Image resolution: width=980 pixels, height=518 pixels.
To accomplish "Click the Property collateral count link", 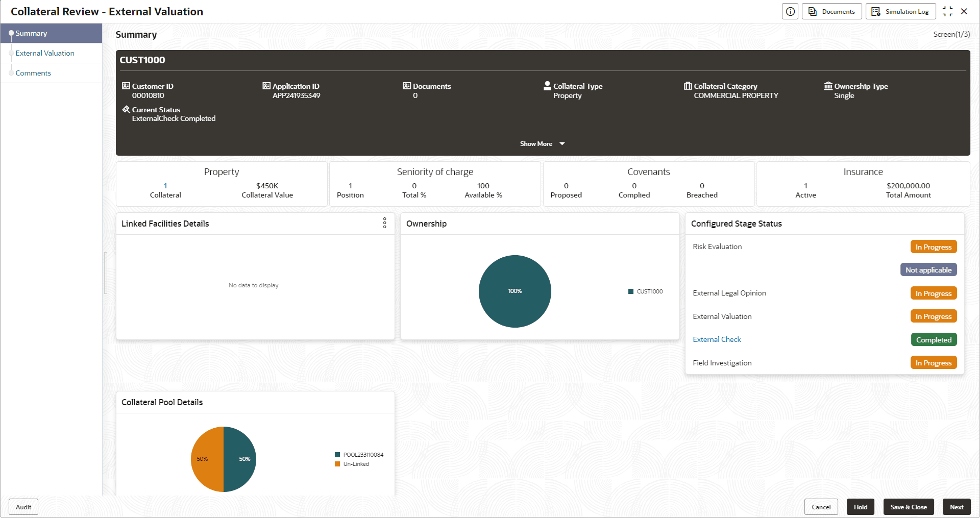I will pos(165,186).
